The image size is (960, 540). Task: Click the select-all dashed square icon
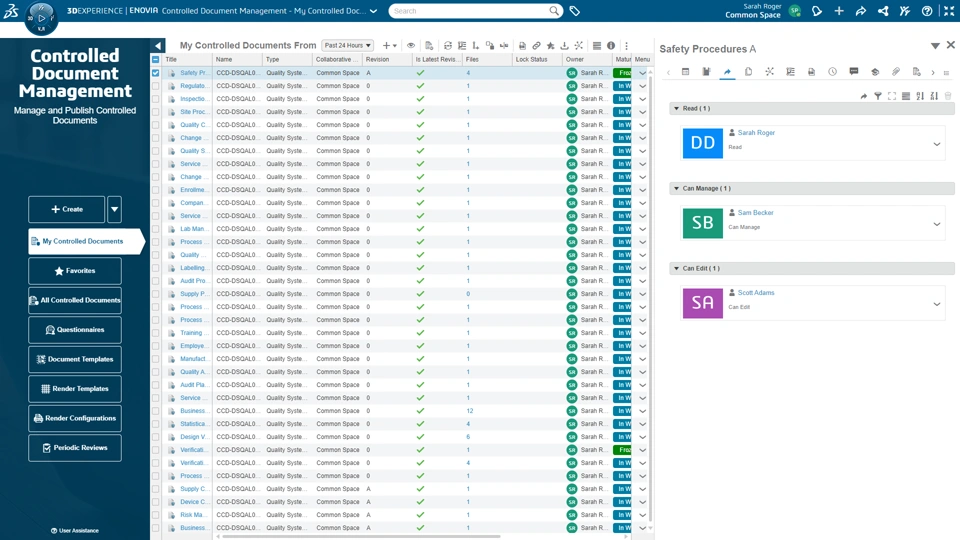(892, 96)
